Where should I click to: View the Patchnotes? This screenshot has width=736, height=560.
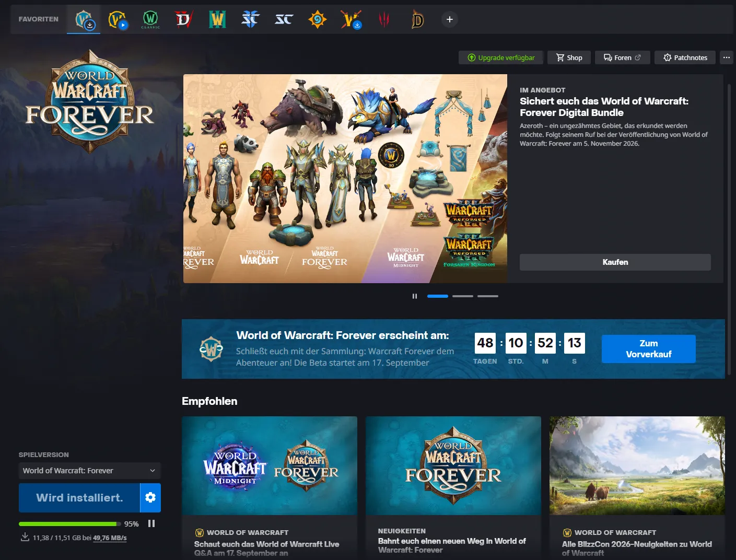click(x=685, y=57)
